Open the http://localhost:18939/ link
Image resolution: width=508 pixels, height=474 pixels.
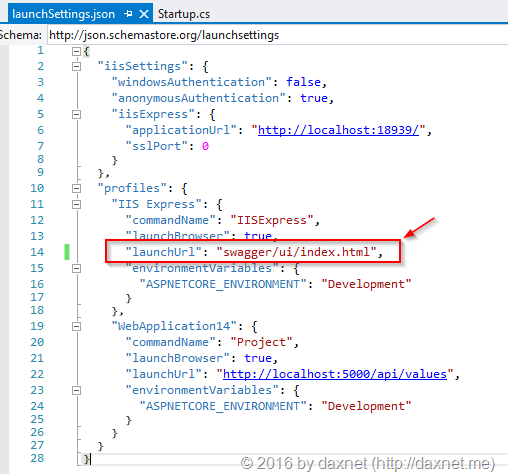click(x=338, y=130)
